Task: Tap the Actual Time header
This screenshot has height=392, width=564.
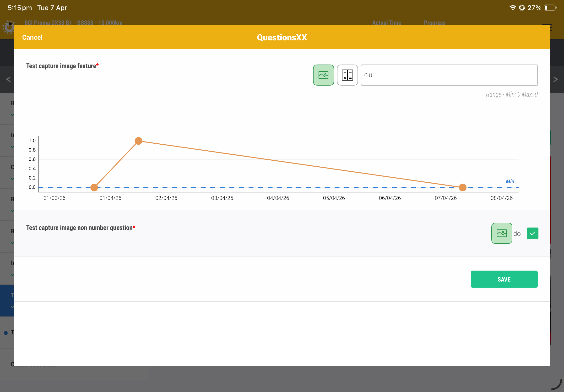Action: (x=386, y=23)
